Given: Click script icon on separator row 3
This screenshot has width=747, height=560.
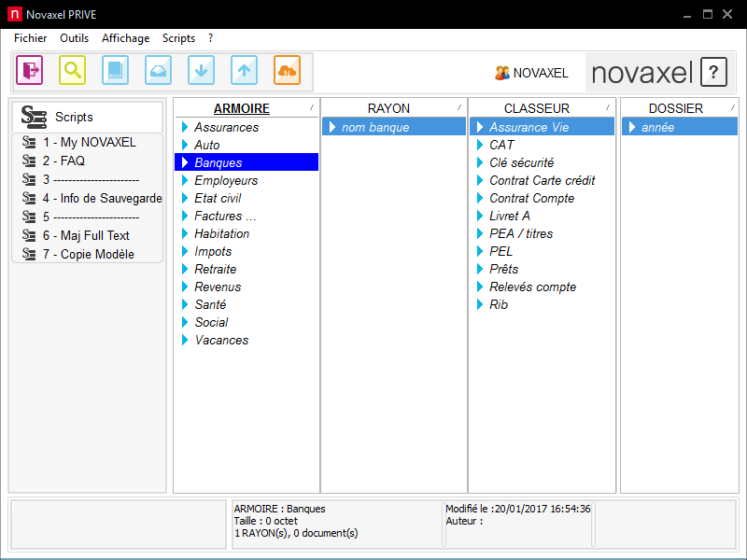Looking at the screenshot, I should pyautogui.click(x=29, y=179).
